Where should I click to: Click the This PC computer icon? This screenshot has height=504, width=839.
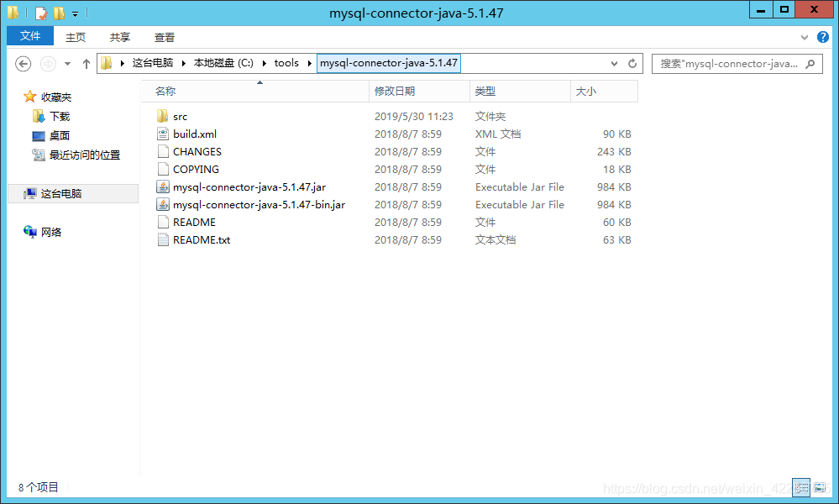coord(30,193)
